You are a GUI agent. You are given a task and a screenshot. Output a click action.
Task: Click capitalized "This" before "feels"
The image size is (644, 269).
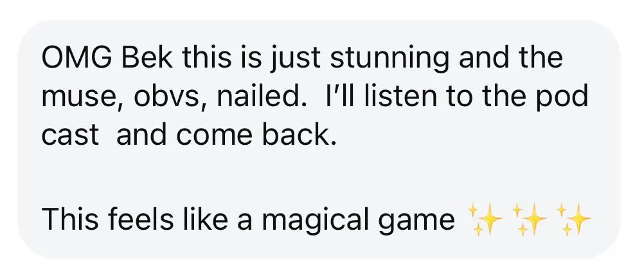point(70,220)
